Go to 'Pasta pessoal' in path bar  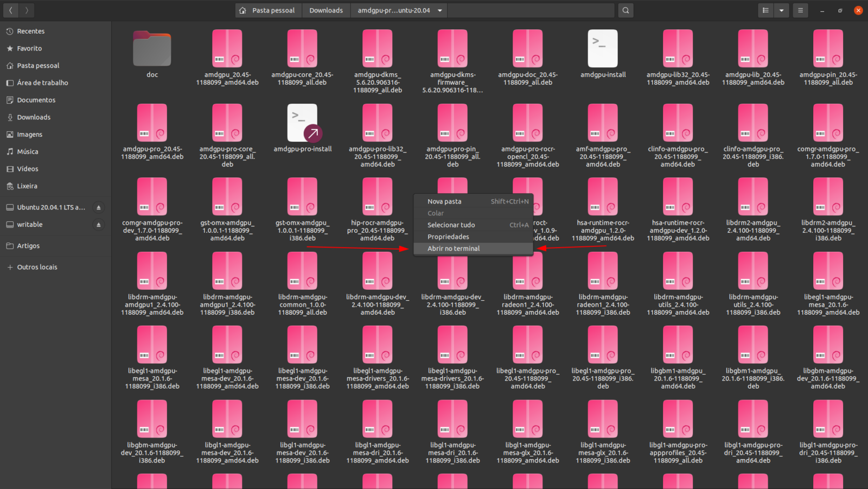267,10
